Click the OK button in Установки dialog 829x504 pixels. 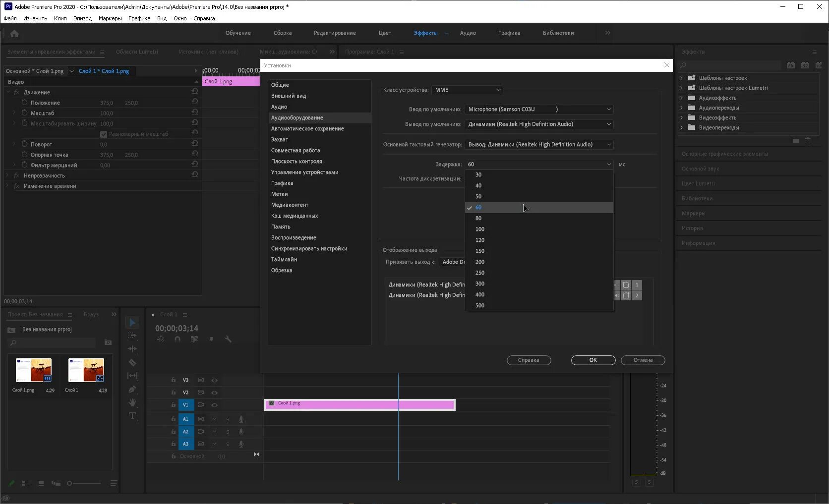(593, 360)
